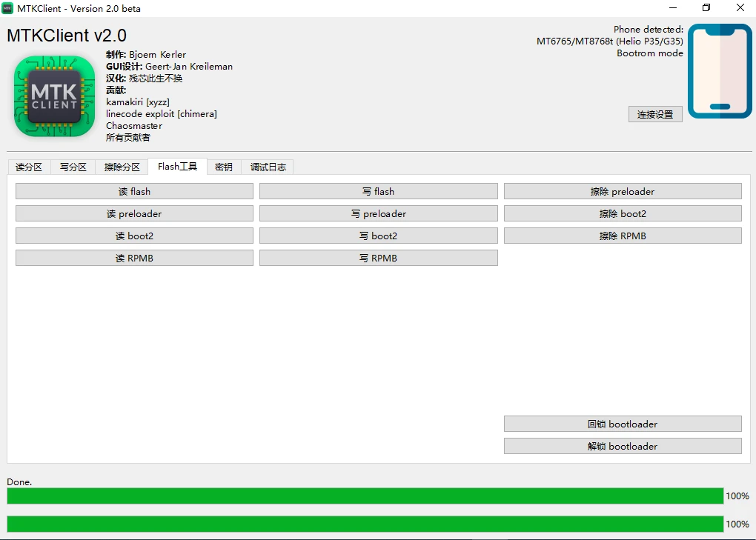The height and width of the screenshot is (540, 756).
Task: Click the 读 flash button
Action: click(134, 191)
